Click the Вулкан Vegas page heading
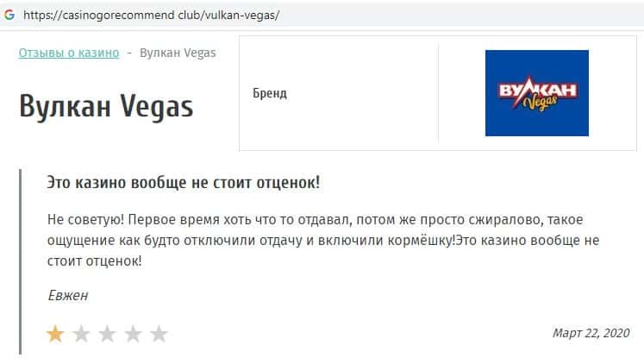The height and width of the screenshot is (364, 644). pyautogui.click(x=106, y=106)
